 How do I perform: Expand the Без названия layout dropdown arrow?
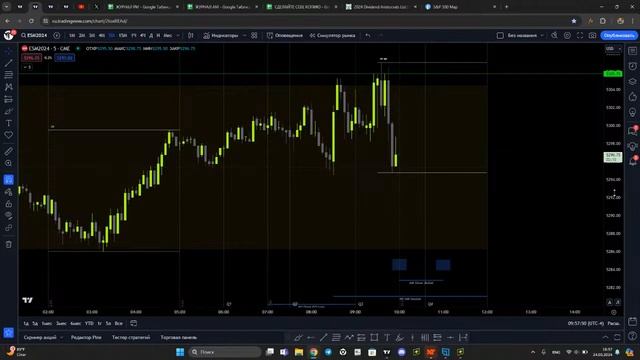tap(542, 36)
